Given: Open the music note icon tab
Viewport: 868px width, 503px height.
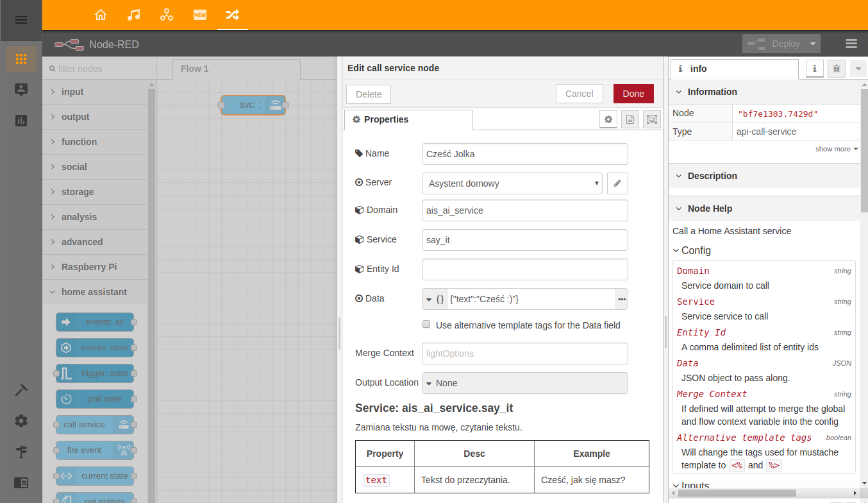Looking at the screenshot, I should (133, 15).
